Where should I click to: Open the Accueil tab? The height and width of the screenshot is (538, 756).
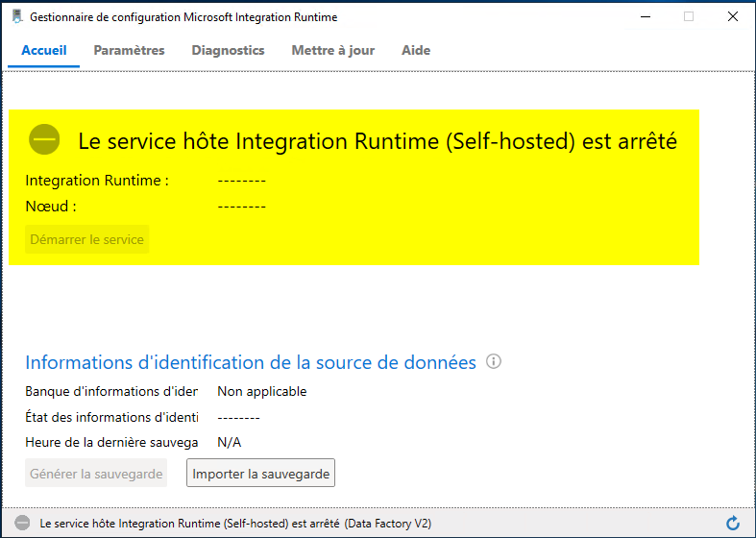coord(44,50)
